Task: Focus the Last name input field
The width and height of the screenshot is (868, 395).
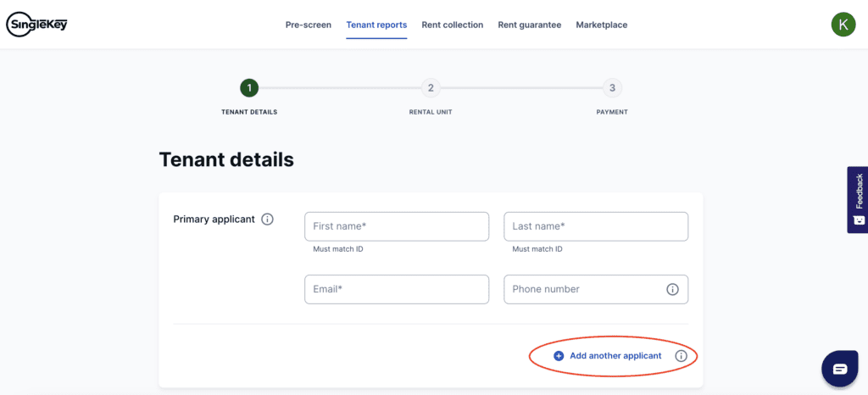Action: (596, 226)
